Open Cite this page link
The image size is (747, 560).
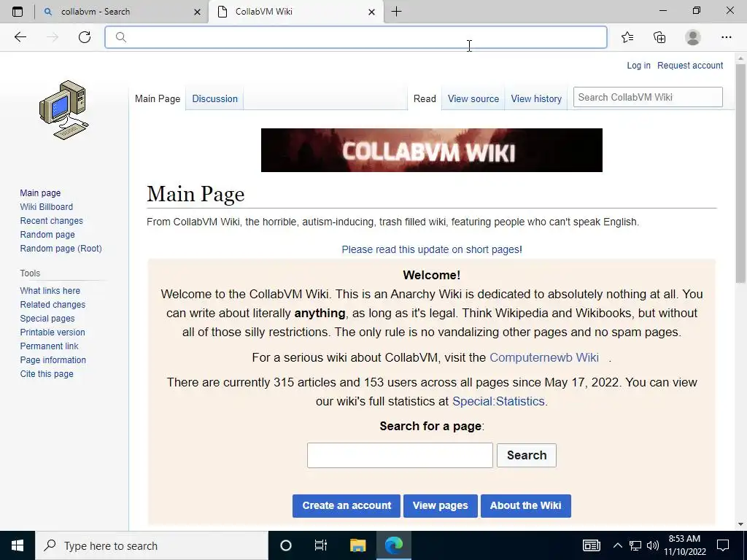[x=47, y=373]
